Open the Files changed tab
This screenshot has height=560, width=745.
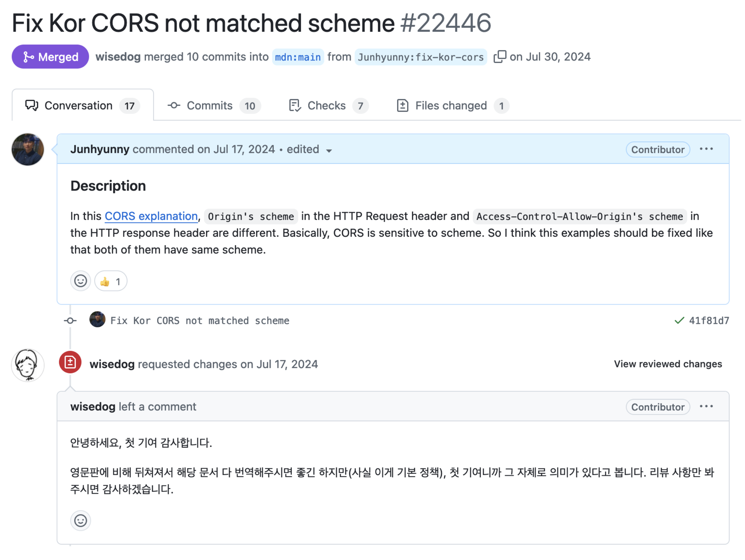pos(452,106)
